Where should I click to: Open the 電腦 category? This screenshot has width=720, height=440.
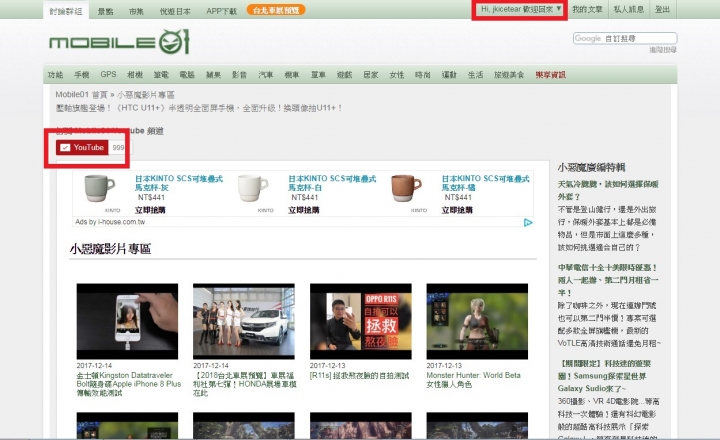[x=187, y=74]
